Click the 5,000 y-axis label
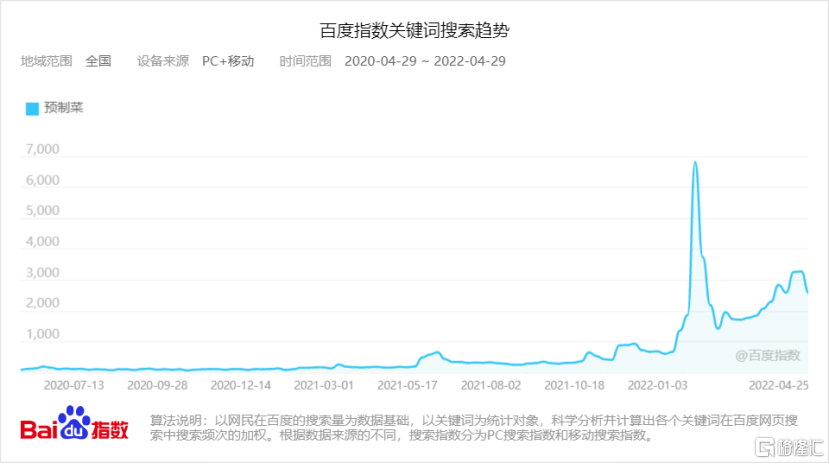The height and width of the screenshot is (464, 830). pyautogui.click(x=42, y=211)
